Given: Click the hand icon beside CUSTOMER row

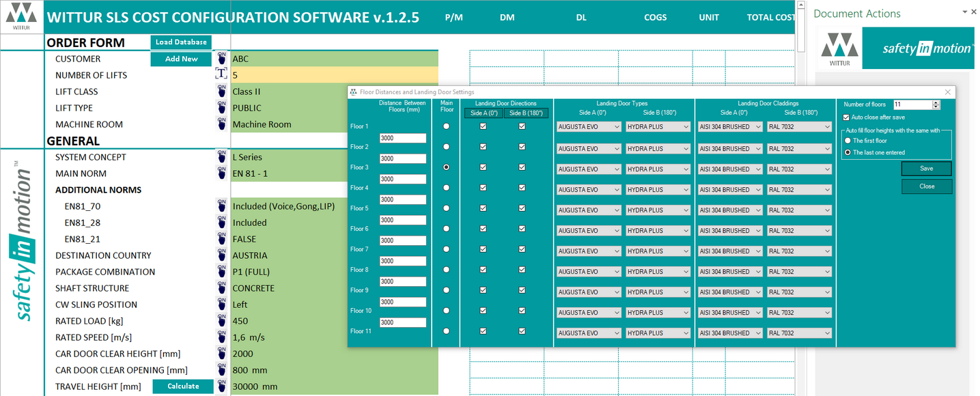Looking at the screenshot, I should click(221, 59).
